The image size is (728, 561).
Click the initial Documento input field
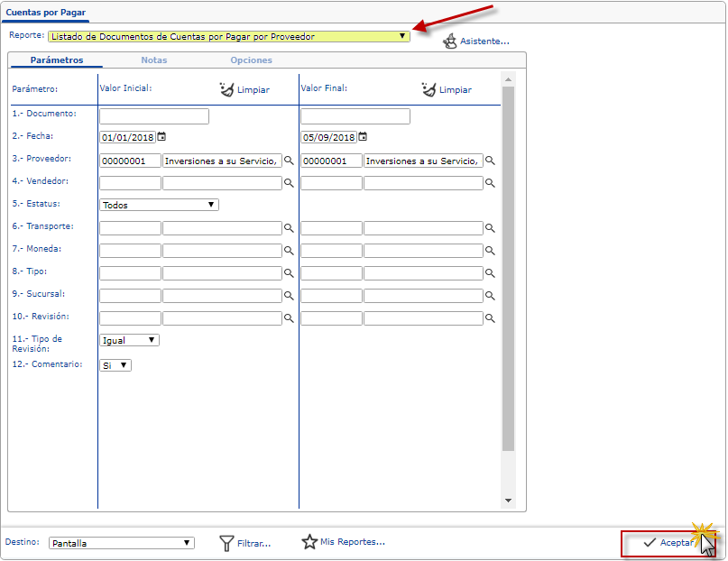tap(154, 116)
